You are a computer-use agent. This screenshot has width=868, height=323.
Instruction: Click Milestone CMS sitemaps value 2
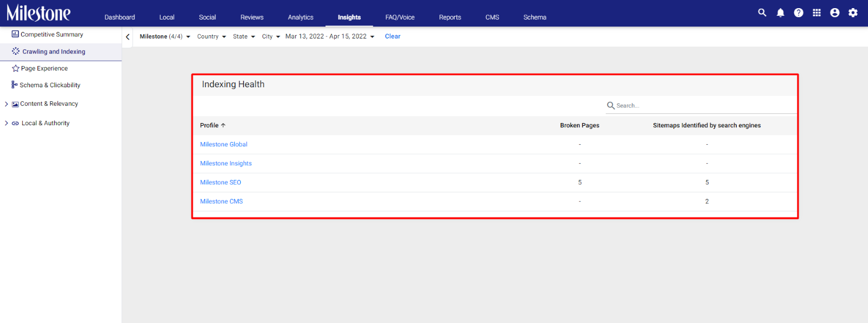(x=707, y=201)
